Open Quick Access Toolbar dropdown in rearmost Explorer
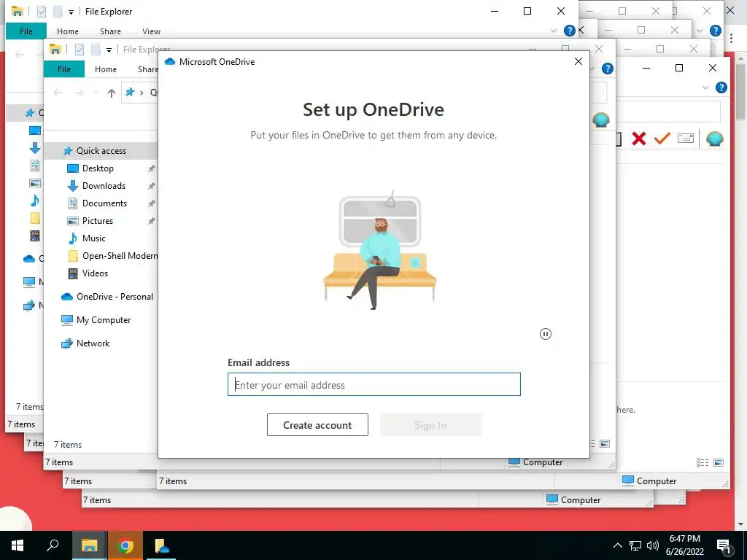The image size is (747, 560). 71,12
